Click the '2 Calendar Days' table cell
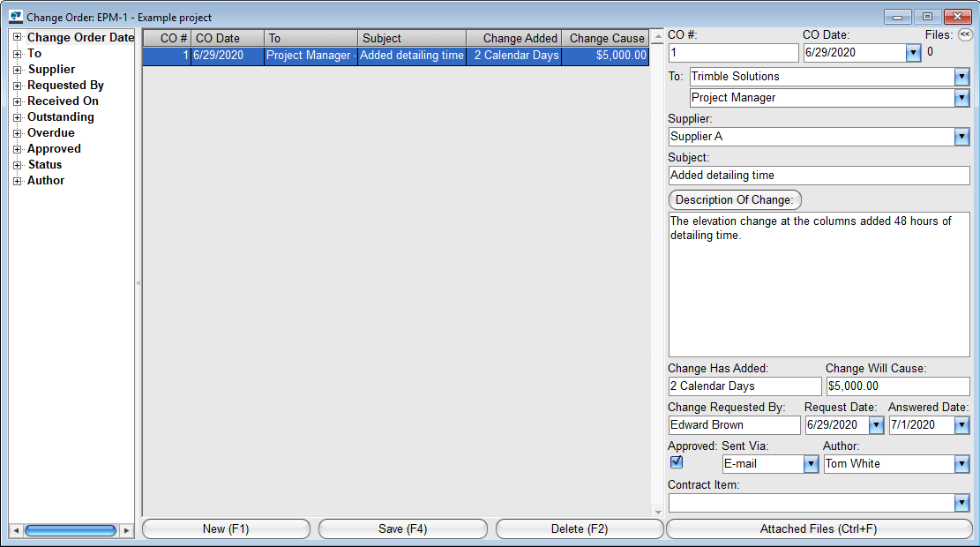 pyautogui.click(x=513, y=56)
